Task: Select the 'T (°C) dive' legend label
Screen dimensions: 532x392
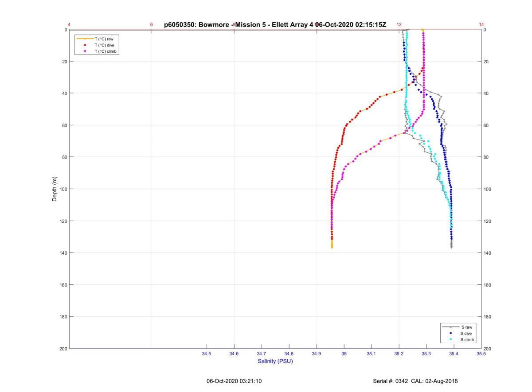Action: 104,45
